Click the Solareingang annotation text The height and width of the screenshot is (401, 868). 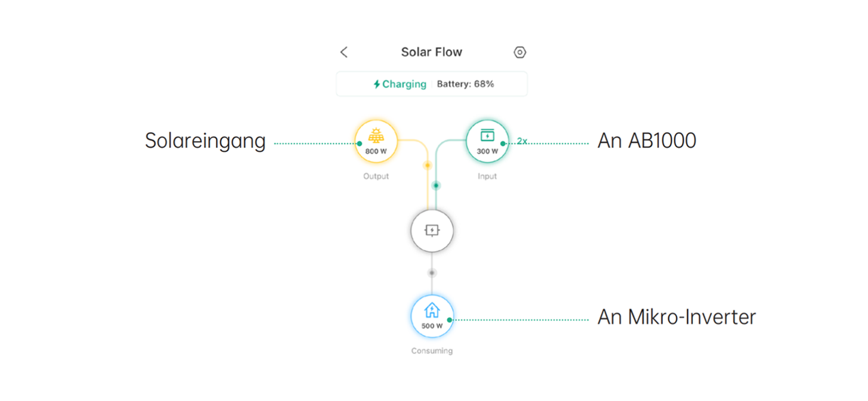205,141
